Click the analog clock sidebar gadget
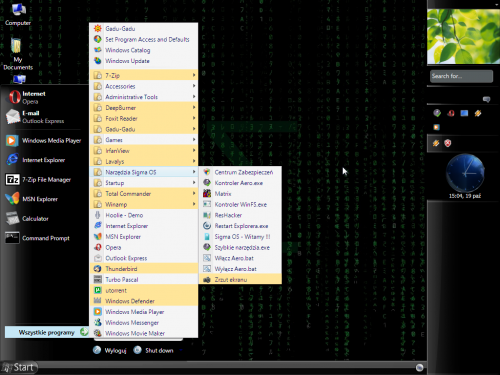Screen dimensions: 500x375 (x=465, y=173)
